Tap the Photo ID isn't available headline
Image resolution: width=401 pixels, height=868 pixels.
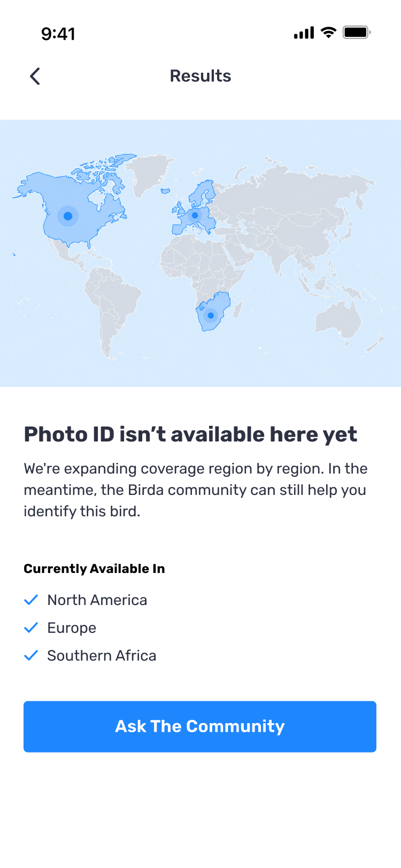[190, 435]
